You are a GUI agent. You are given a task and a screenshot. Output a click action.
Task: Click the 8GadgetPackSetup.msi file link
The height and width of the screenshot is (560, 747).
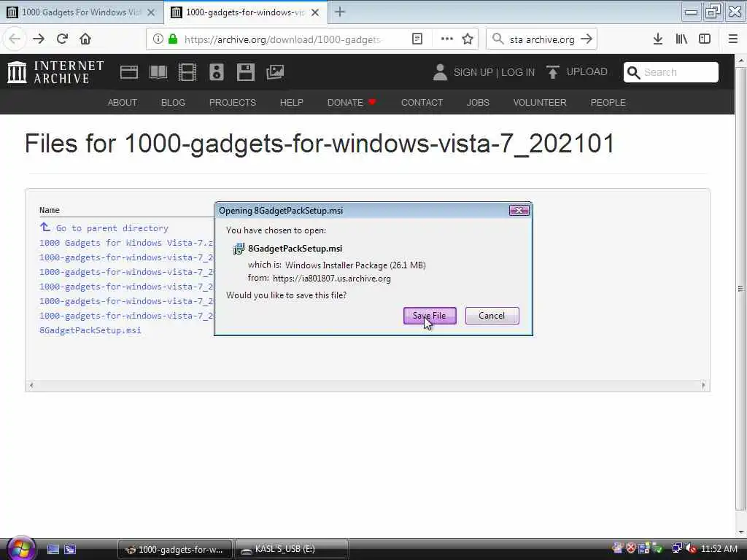tap(90, 330)
